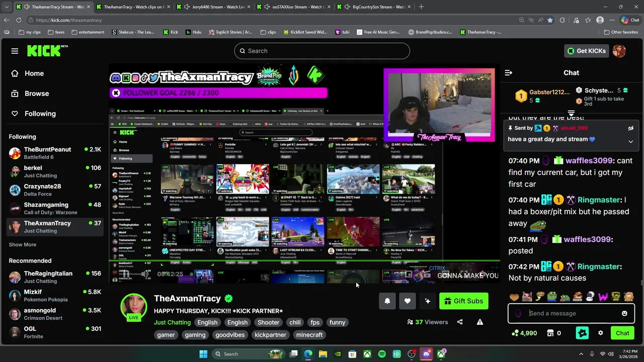Click the purple W emote shortcut
This screenshot has width=644, height=362.
coord(603,297)
